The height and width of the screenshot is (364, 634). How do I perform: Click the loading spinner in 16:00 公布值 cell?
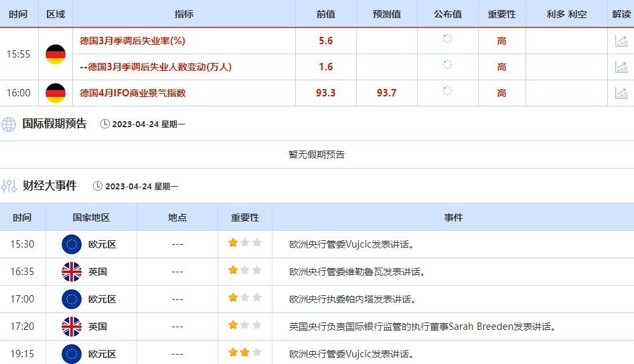click(x=447, y=91)
